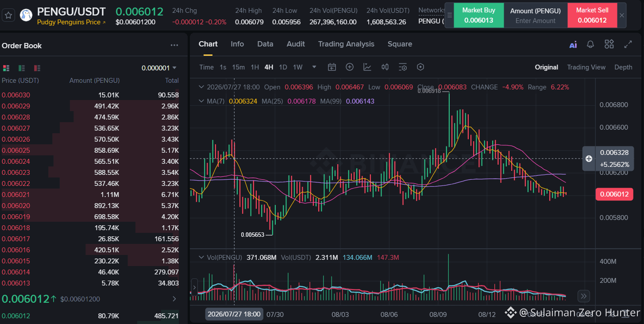The height and width of the screenshot is (324, 644).
Task: Click the hexagon settings icon in chart toolbar
Action: [420, 67]
